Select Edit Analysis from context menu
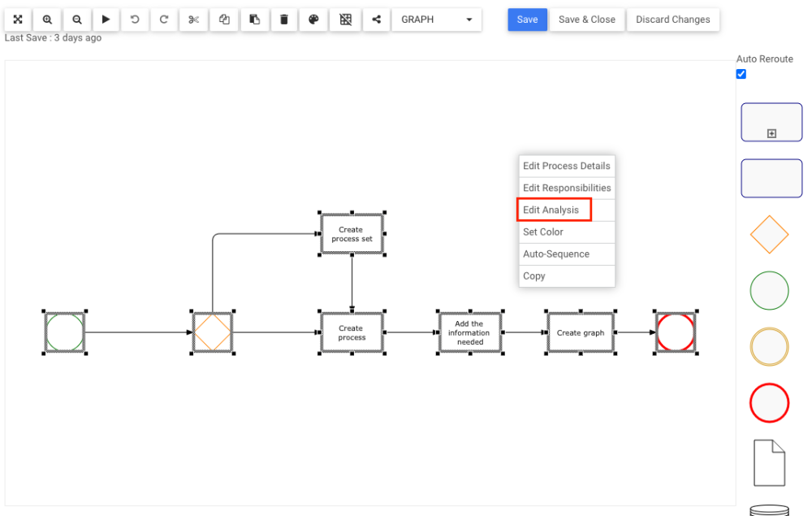812x516 pixels. (x=551, y=210)
